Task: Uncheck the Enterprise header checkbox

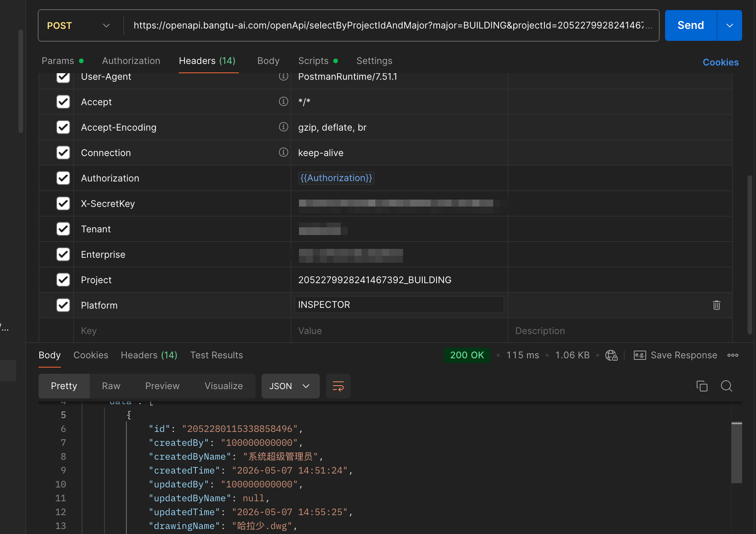Action: point(63,254)
